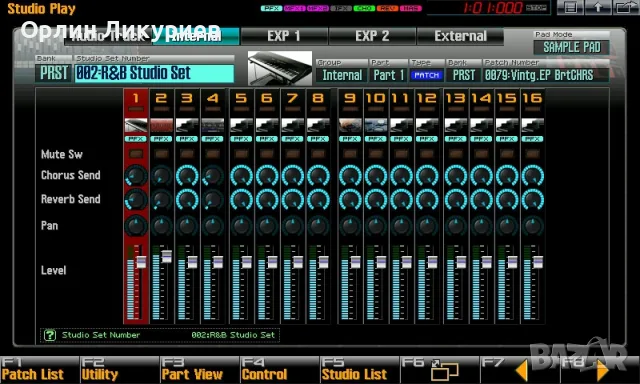Switch to the EXP 1 tab
This screenshot has height=384, width=640.
[x=284, y=36]
